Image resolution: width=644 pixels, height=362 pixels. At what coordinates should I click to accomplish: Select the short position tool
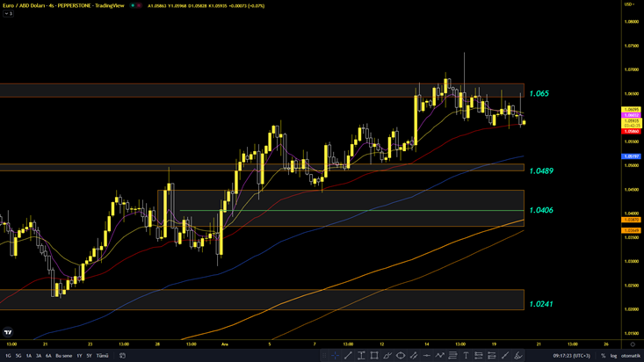[492, 356]
